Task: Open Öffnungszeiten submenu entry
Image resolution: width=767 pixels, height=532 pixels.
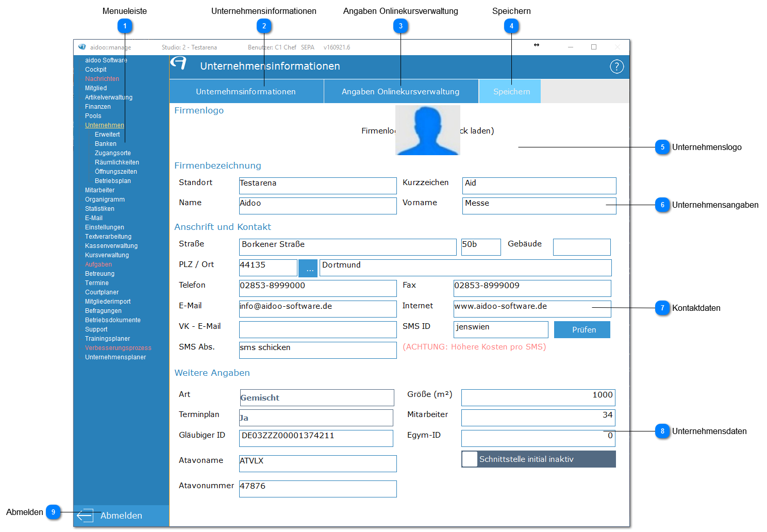Action: (116, 172)
